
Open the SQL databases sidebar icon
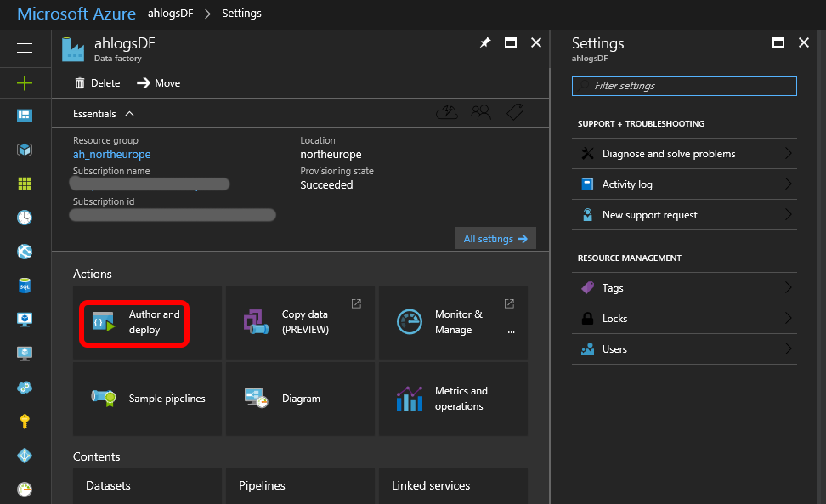tap(25, 286)
